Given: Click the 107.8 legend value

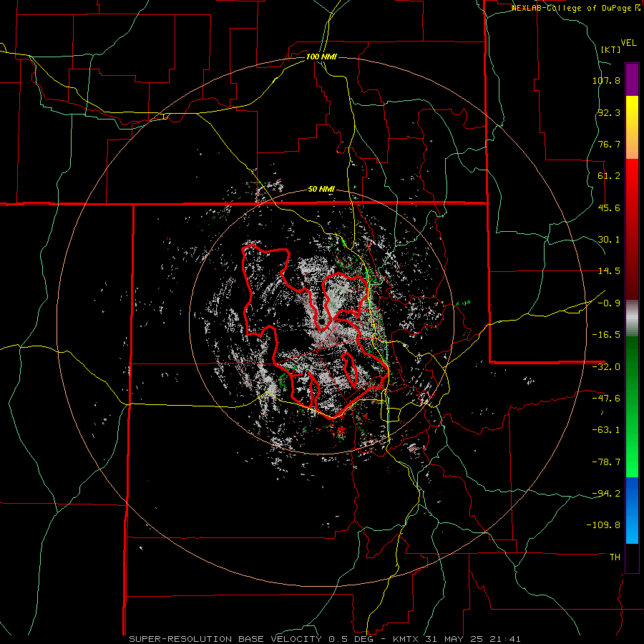Looking at the screenshot, I should [x=606, y=80].
